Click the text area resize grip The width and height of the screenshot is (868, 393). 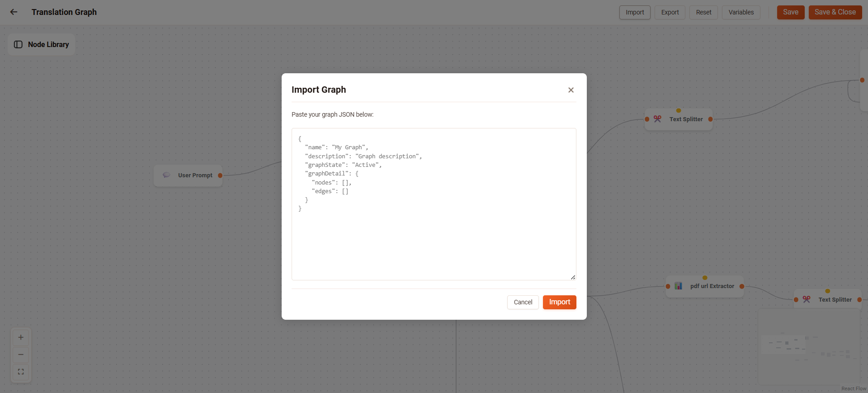coord(573,277)
